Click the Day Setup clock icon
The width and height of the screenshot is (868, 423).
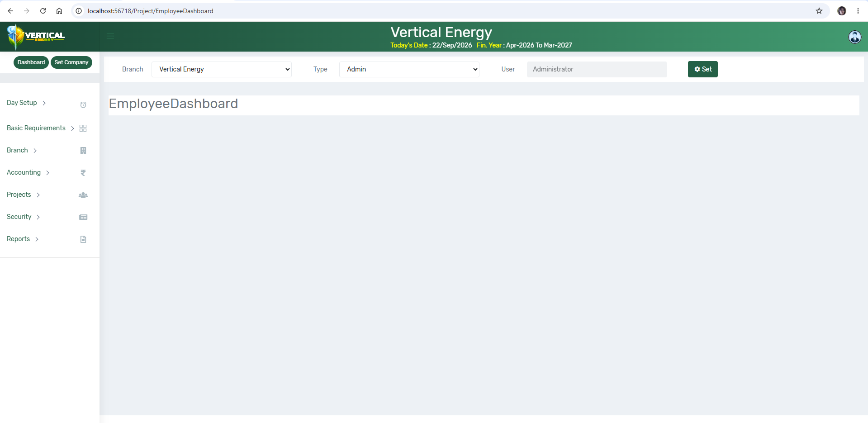point(83,105)
